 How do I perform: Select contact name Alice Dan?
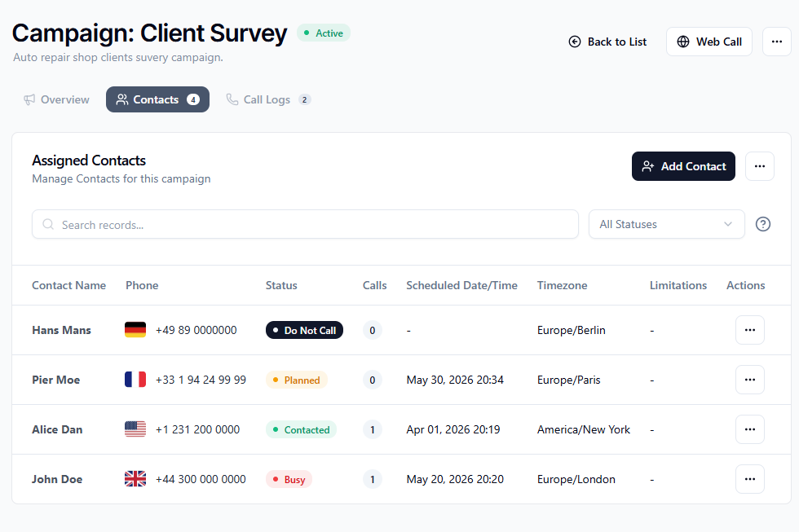(x=57, y=429)
